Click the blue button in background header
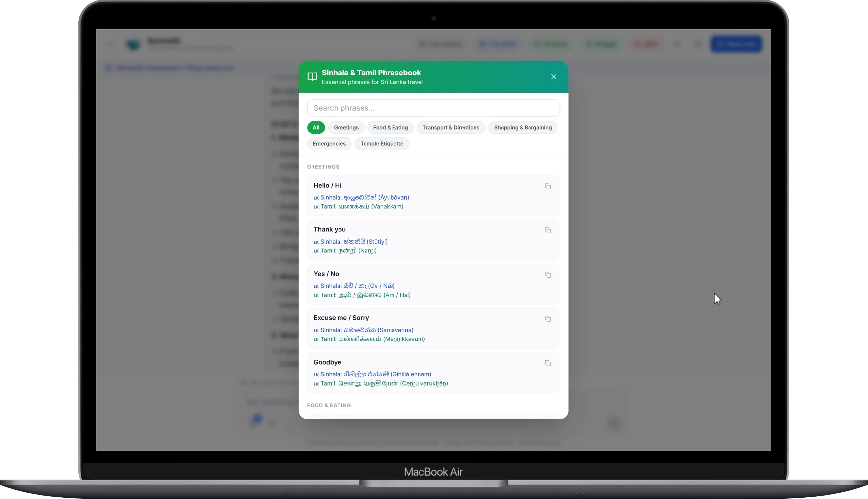Image resolution: width=868 pixels, height=499 pixels. pos(736,44)
